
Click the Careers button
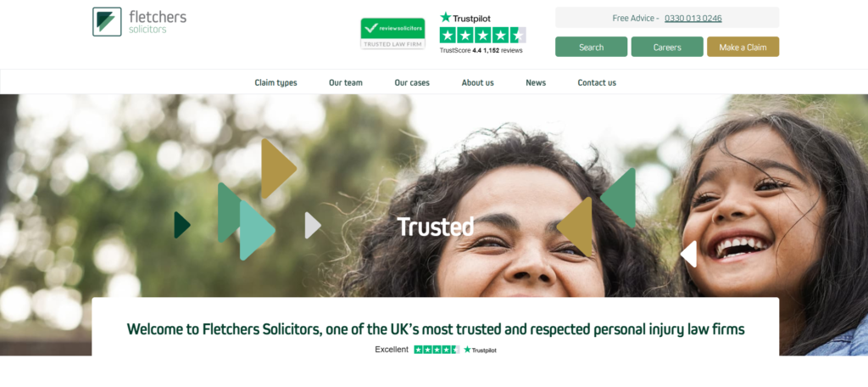[x=667, y=47]
